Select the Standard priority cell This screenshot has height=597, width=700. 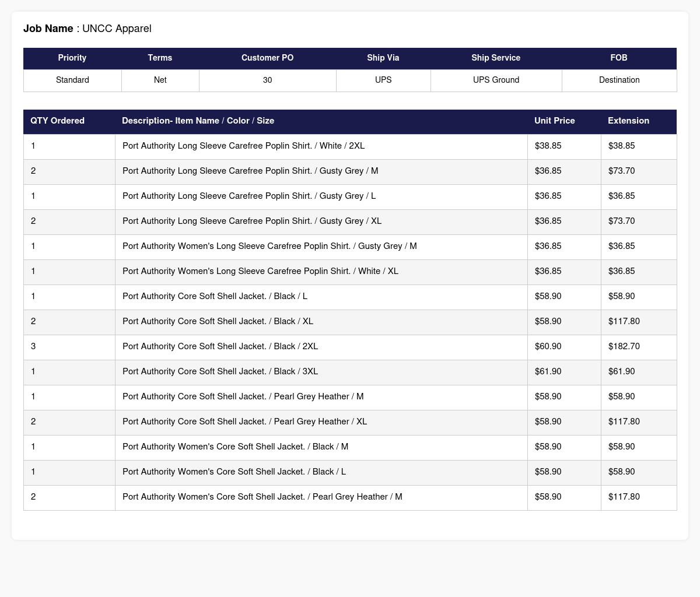coord(72,80)
